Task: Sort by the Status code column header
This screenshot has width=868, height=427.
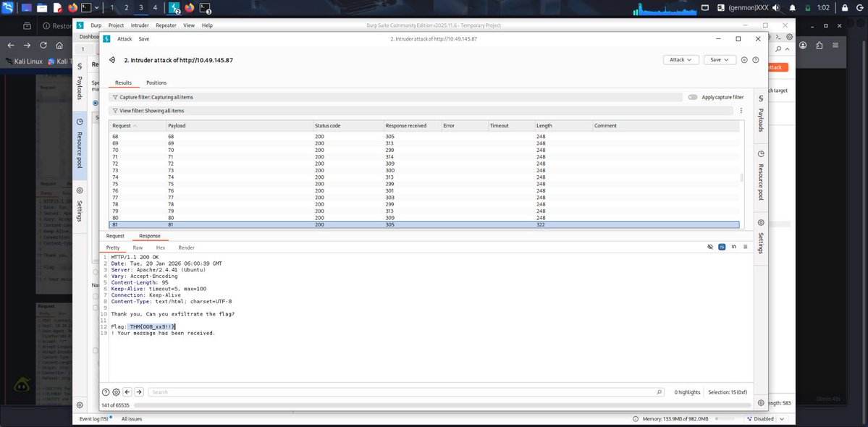Action: pyautogui.click(x=347, y=125)
